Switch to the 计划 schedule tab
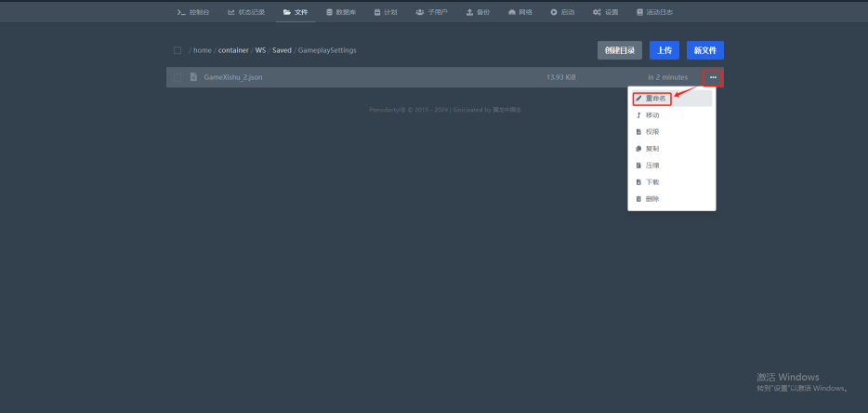Image resolution: width=868 pixels, height=413 pixels. tap(386, 12)
